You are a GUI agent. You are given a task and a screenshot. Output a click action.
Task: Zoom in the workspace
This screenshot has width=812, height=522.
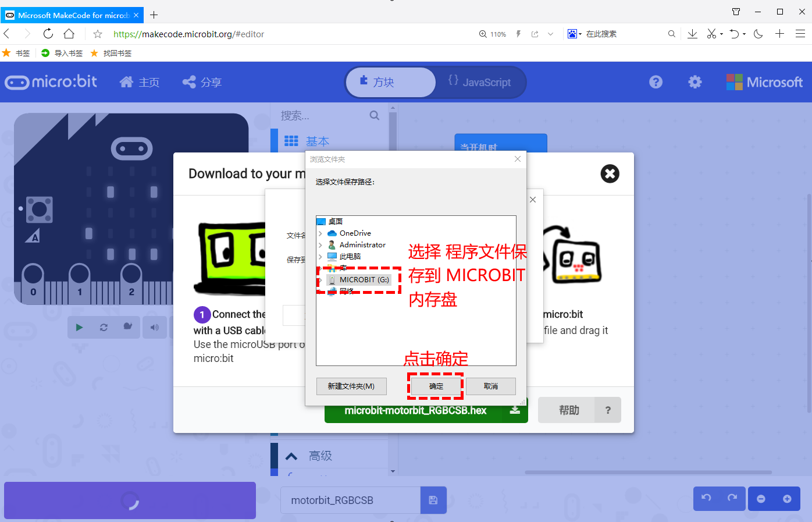point(787,499)
